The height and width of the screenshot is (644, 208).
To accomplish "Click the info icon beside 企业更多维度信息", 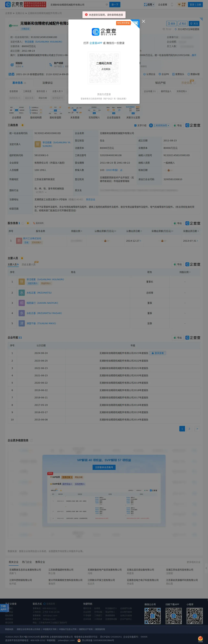I will [31, 441].
